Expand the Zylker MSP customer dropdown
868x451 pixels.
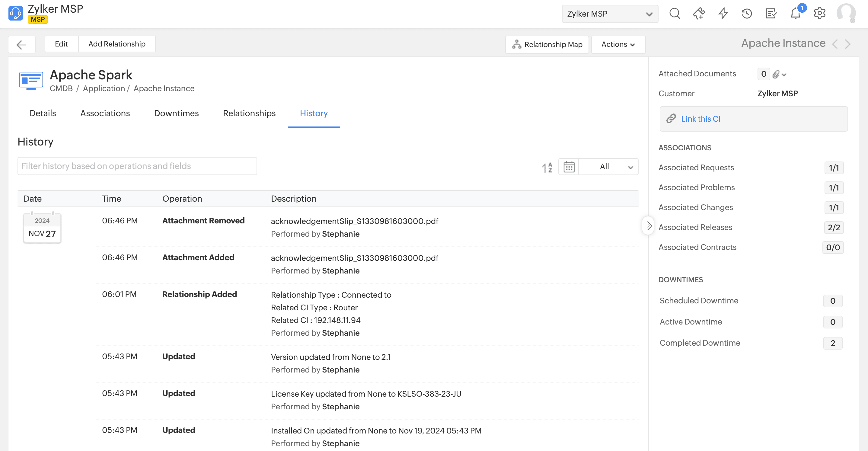610,14
